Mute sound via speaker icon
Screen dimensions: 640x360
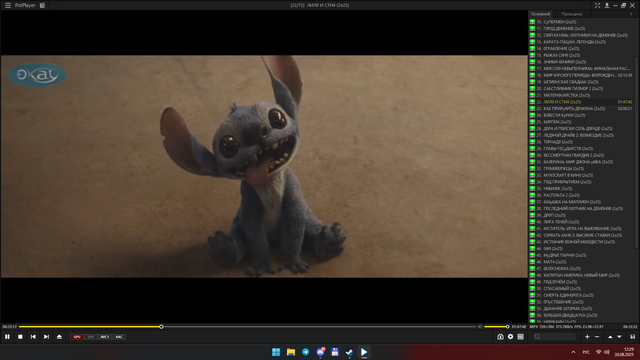point(480,327)
